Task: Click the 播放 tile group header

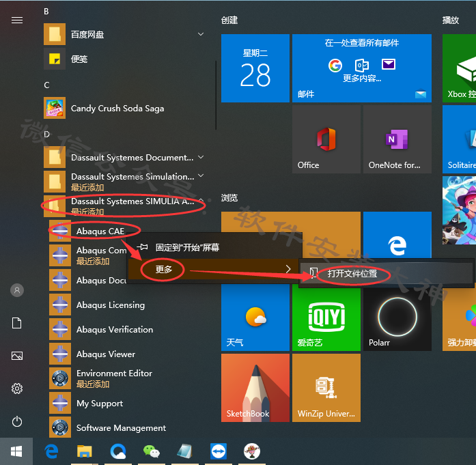Action: click(451, 20)
